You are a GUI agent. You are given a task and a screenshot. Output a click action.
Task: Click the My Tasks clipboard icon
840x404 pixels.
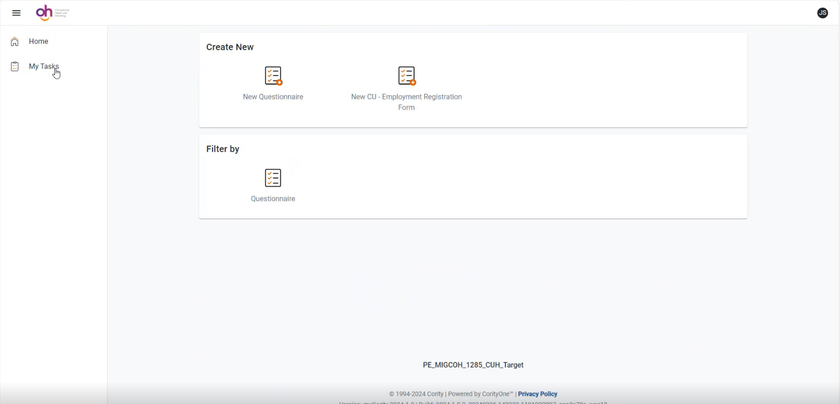coord(14,66)
